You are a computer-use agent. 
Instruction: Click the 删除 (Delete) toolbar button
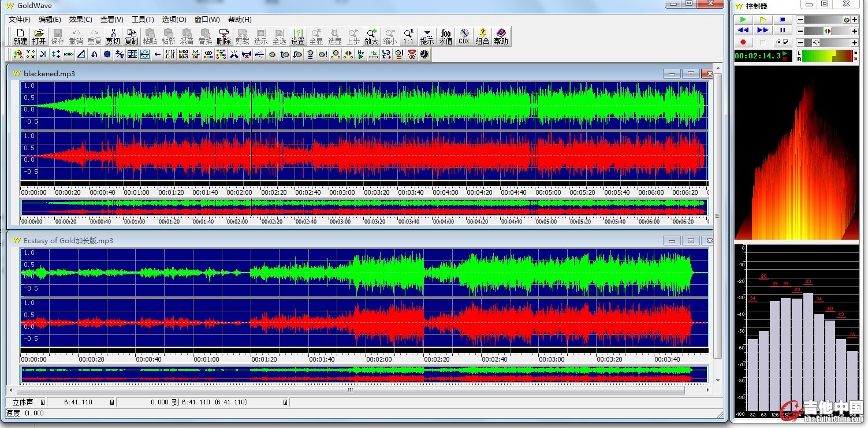click(x=223, y=37)
